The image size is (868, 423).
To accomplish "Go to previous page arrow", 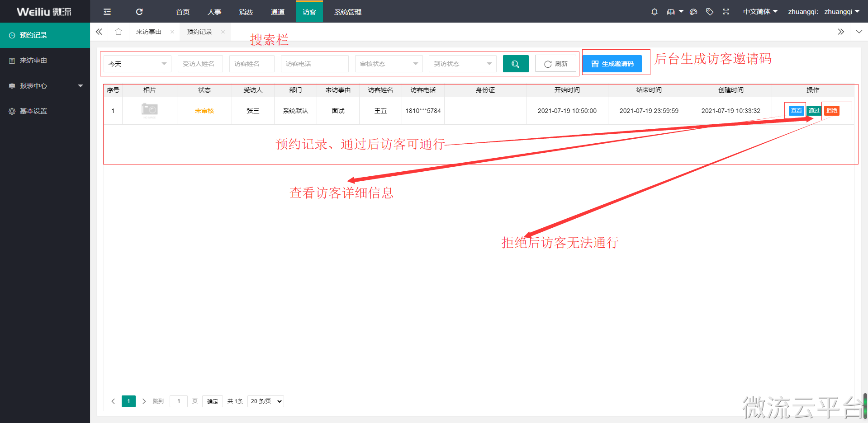I will 113,401.
